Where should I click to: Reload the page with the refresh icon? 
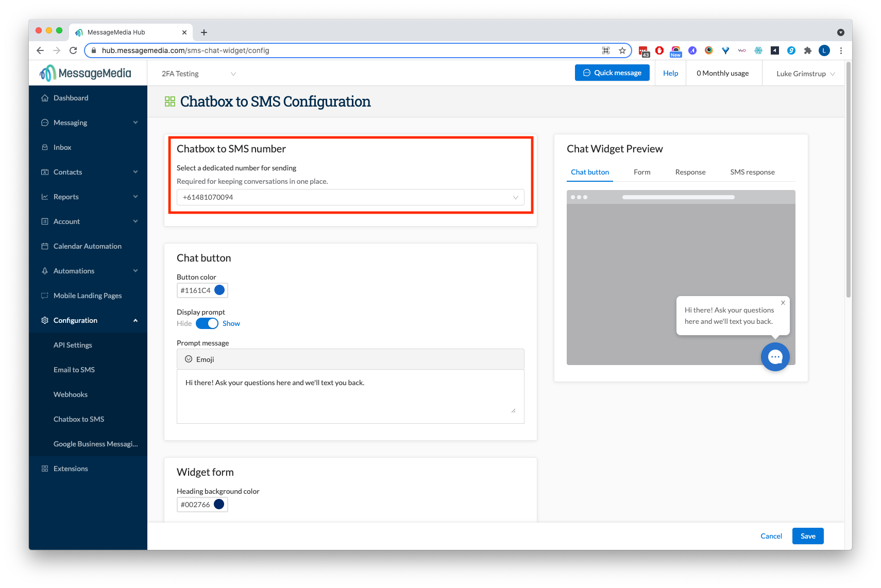tap(73, 50)
